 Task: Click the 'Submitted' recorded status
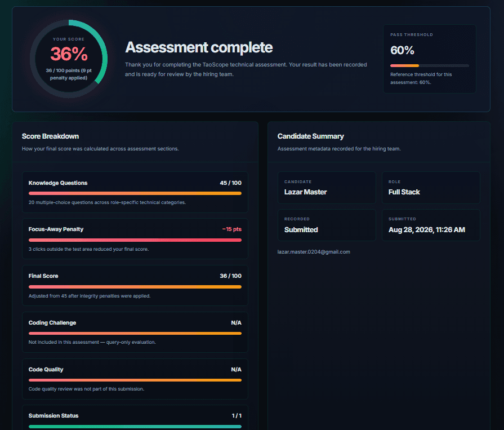pos(301,229)
